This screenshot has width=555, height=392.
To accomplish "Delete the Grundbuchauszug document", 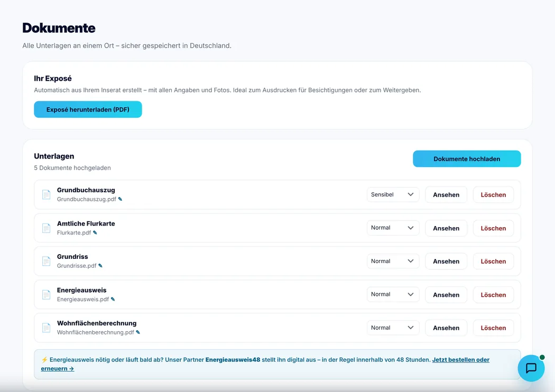I will 493,194.
